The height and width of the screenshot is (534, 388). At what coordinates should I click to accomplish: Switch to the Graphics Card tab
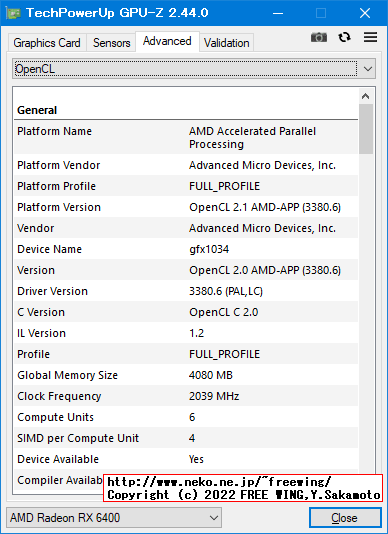pos(47,43)
